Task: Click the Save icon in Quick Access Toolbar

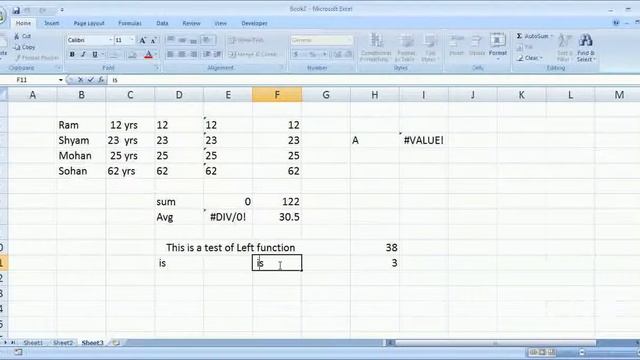Action: coord(16,10)
